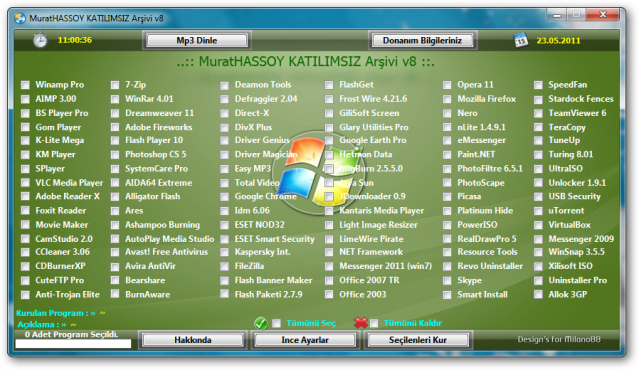Tick the Picasa checkbox
Image resolution: width=639 pixels, height=370 pixels.
tap(447, 197)
